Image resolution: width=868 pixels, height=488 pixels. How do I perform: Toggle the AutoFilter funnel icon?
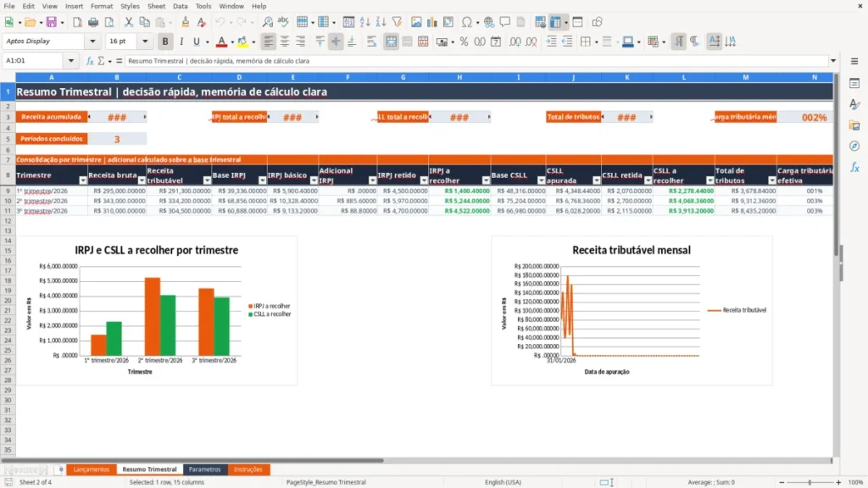(x=397, y=22)
